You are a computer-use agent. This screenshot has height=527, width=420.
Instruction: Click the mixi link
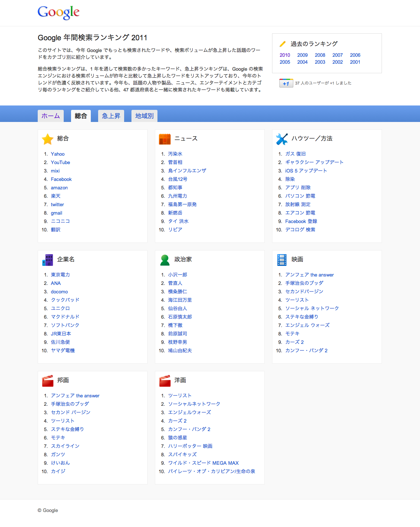point(55,171)
